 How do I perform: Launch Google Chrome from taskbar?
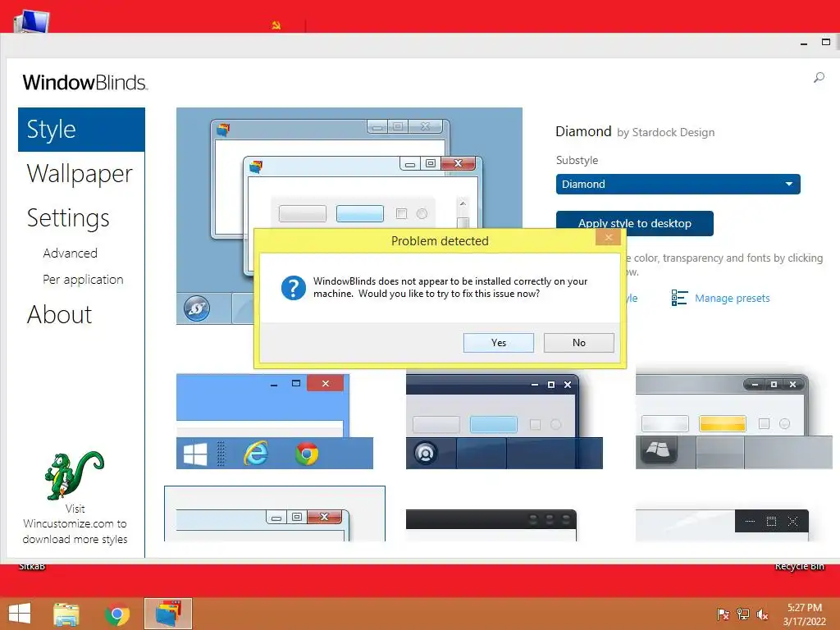tap(117, 614)
